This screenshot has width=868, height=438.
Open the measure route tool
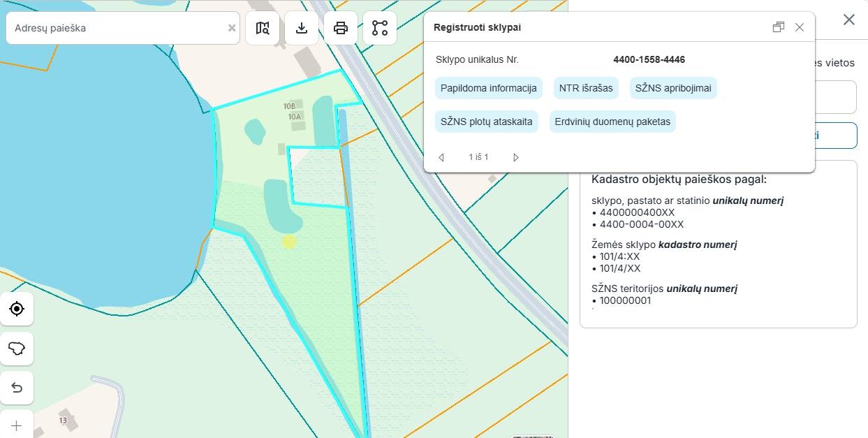[x=380, y=28]
